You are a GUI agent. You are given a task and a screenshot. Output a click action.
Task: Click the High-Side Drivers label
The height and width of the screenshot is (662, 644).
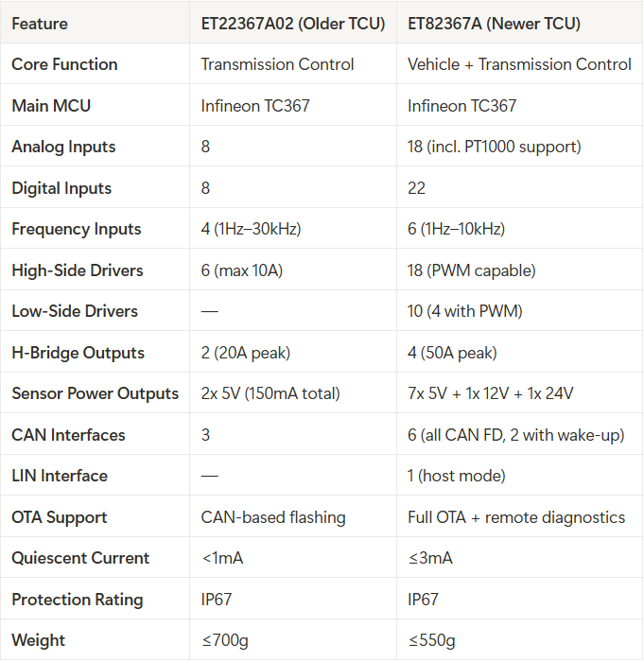click(78, 270)
